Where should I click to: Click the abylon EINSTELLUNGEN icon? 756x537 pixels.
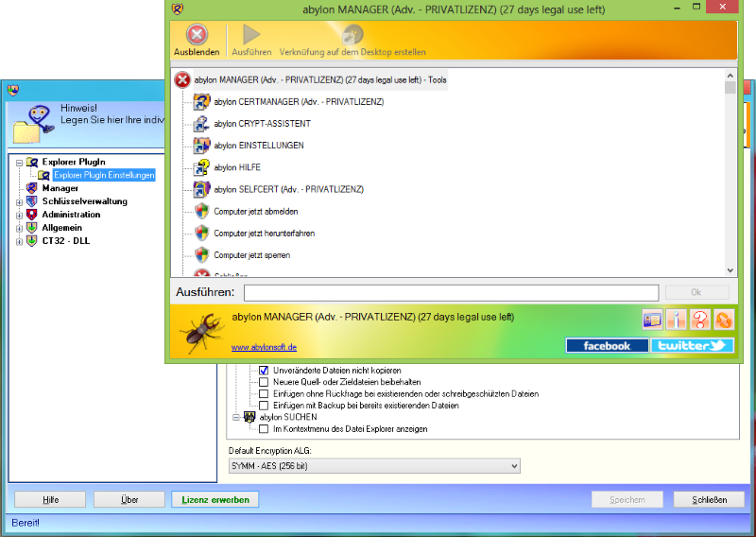(x=201, y=146)
